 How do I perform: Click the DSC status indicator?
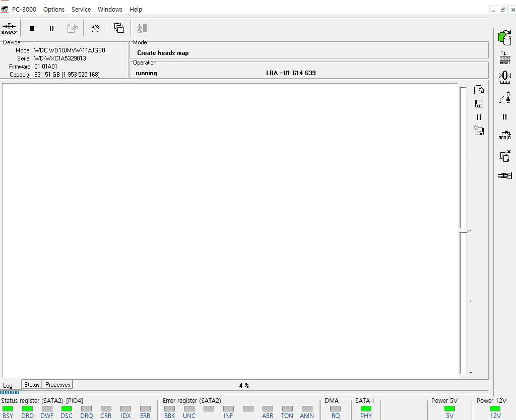click(67, 408)
